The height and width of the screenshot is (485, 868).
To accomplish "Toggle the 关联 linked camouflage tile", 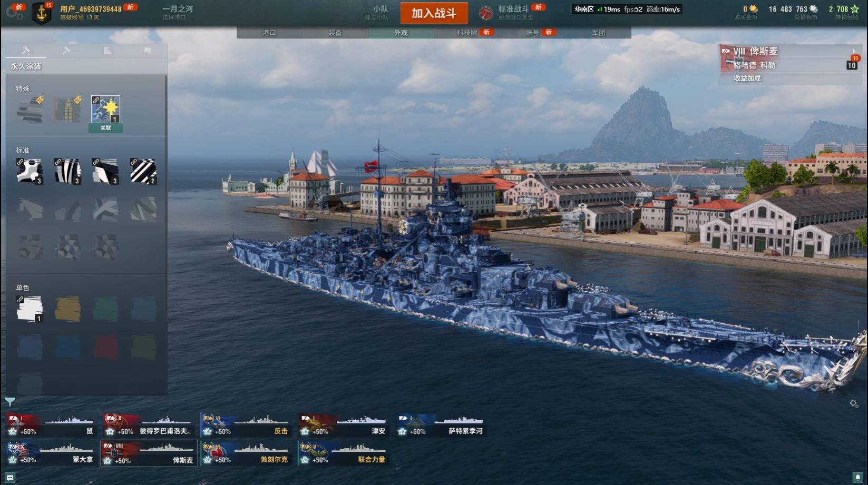I will coord(105,113).
